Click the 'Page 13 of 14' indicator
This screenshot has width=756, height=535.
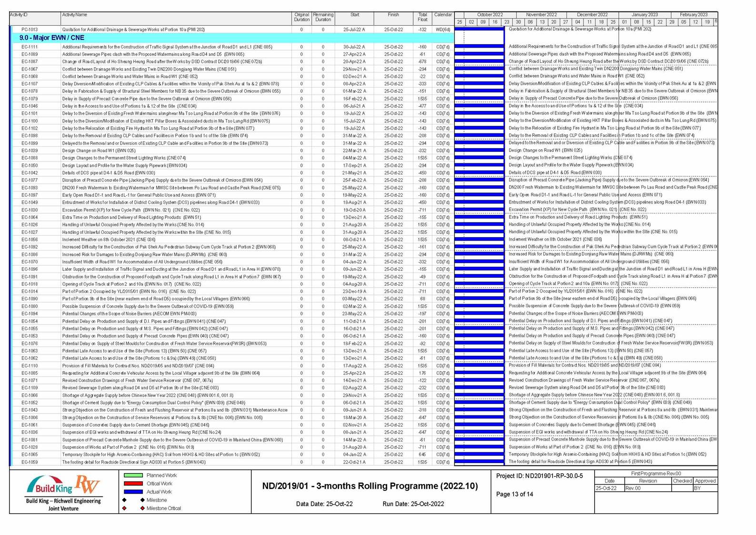[x=514, y=494]
